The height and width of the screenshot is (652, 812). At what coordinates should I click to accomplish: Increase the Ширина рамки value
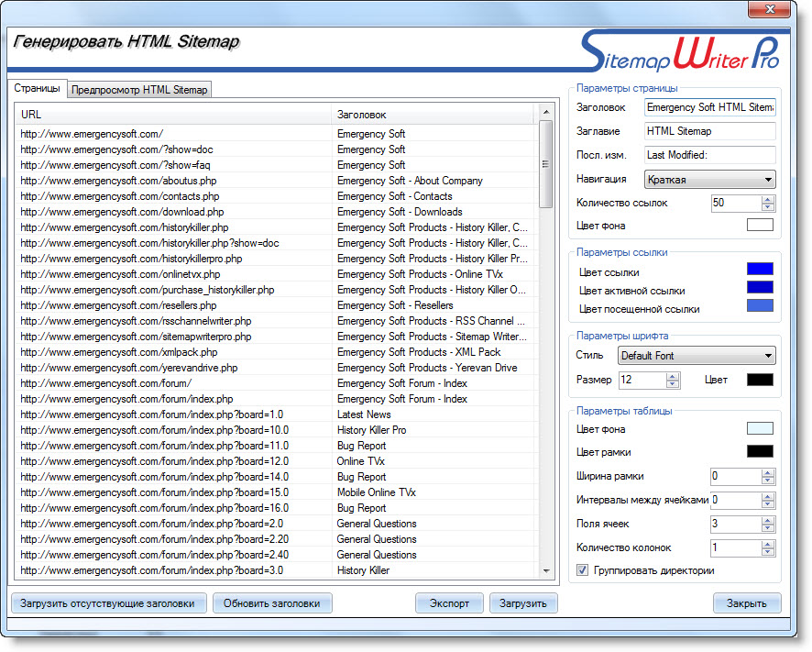pos(768,472)
